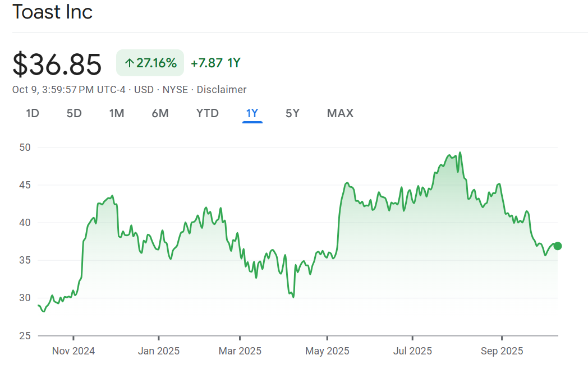Viewport: 588px width, 369px height.
Task: Select the 5D chart range
Action: (74, 113)
